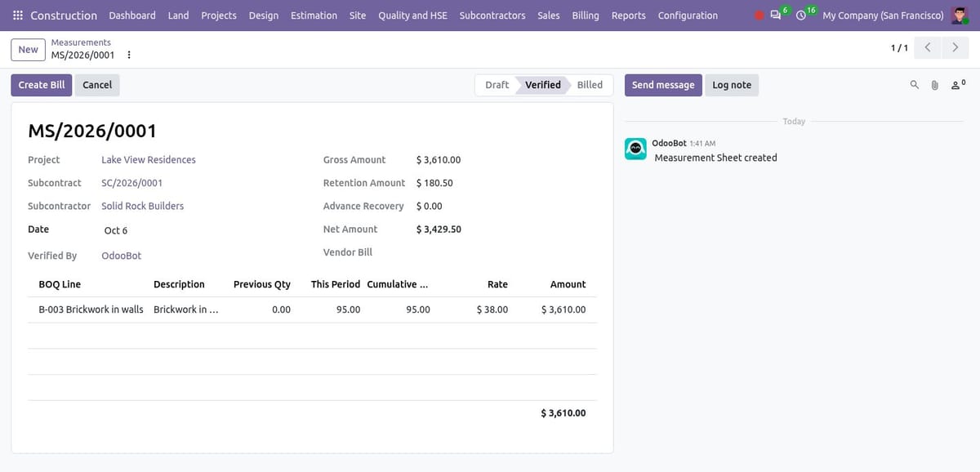Open the Quality and HSE menu
980x472 pixels.
pos(412,16)
